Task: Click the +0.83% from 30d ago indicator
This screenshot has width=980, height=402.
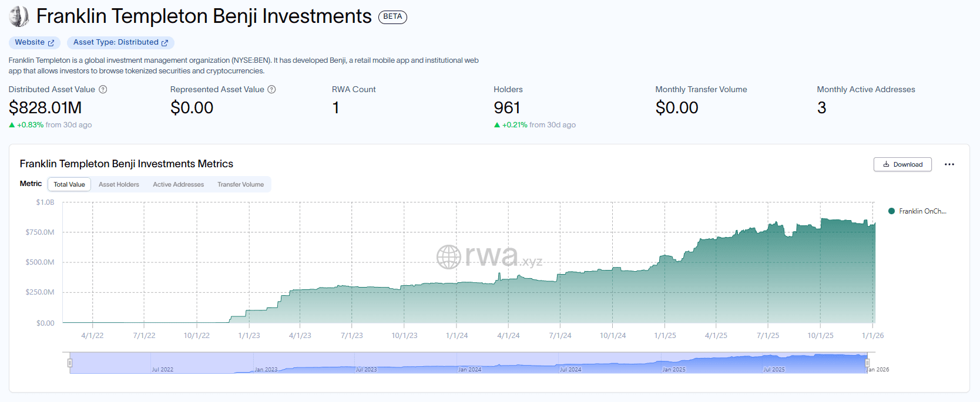Action: 51,125
